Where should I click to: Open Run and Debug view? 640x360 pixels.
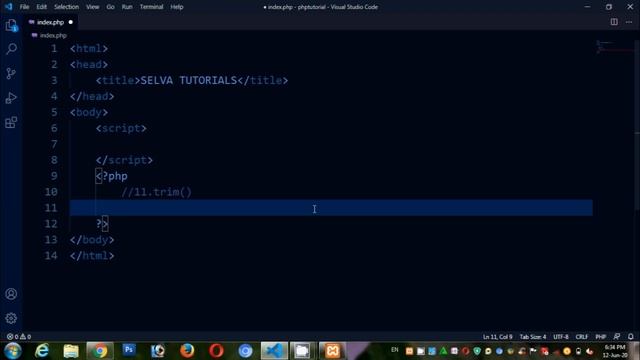pyautogui.click(x=11, y=98)
